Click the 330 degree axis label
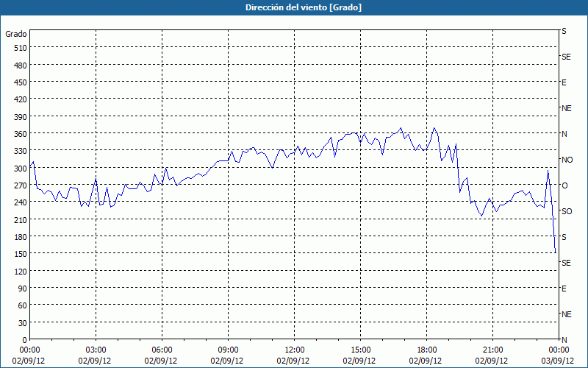 [x=21, y=152]
